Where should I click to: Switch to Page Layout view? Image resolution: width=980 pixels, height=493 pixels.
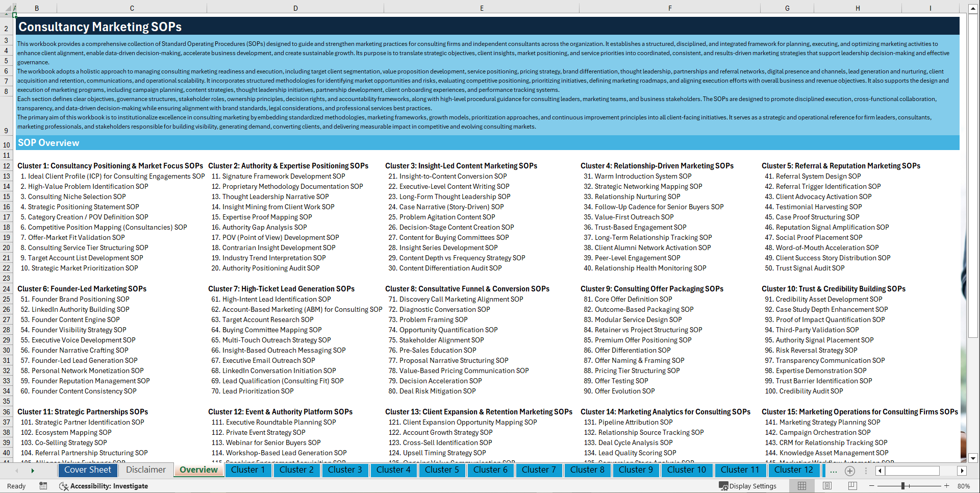[827, 486]
